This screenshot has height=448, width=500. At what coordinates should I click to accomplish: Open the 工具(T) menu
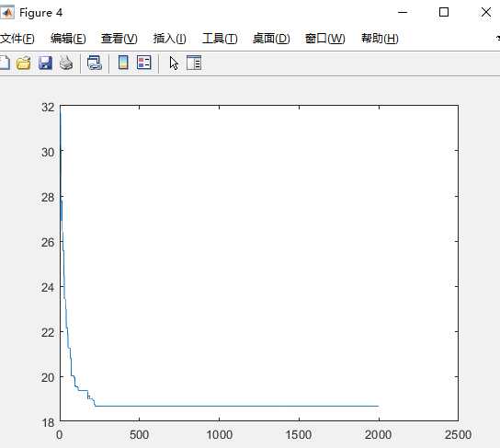pyautogui.click(x=220, y=39)
